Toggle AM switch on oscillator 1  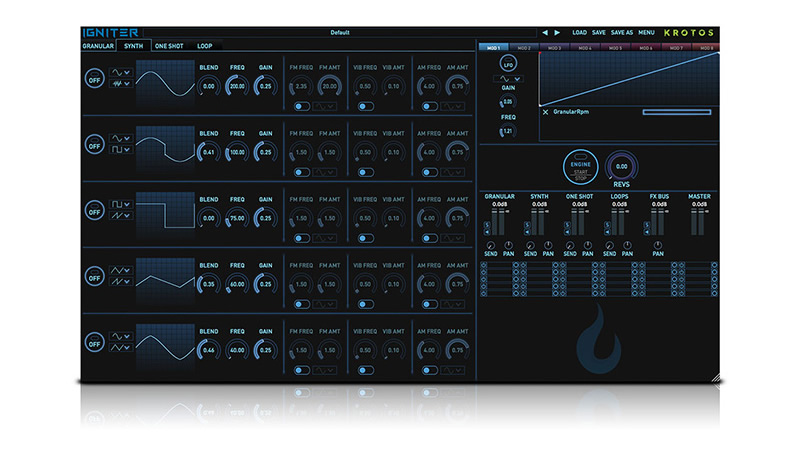430,107
